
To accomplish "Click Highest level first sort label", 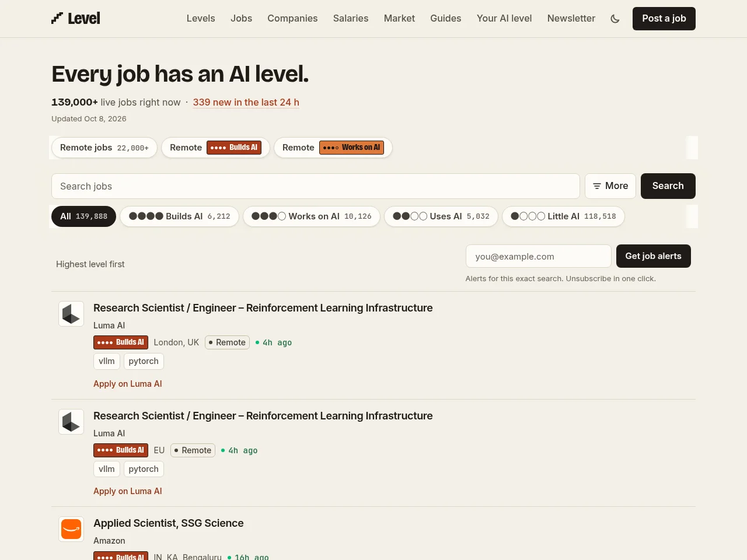I will click(x=90, y=264).
